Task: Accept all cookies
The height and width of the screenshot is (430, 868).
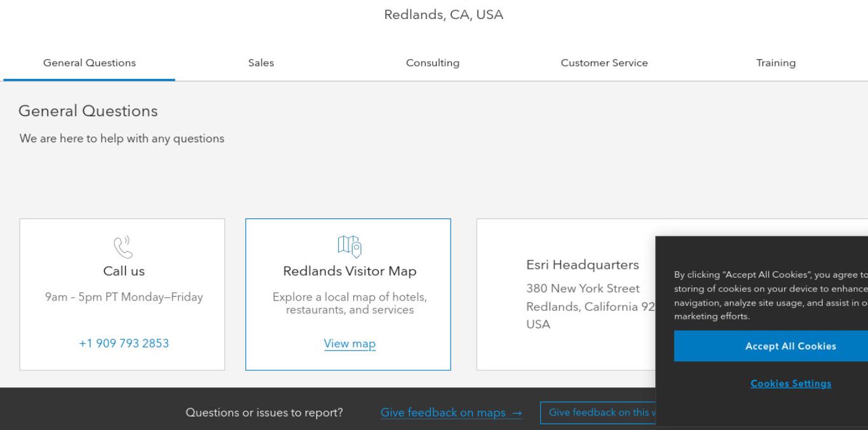Action: click(x=790, y=346)
